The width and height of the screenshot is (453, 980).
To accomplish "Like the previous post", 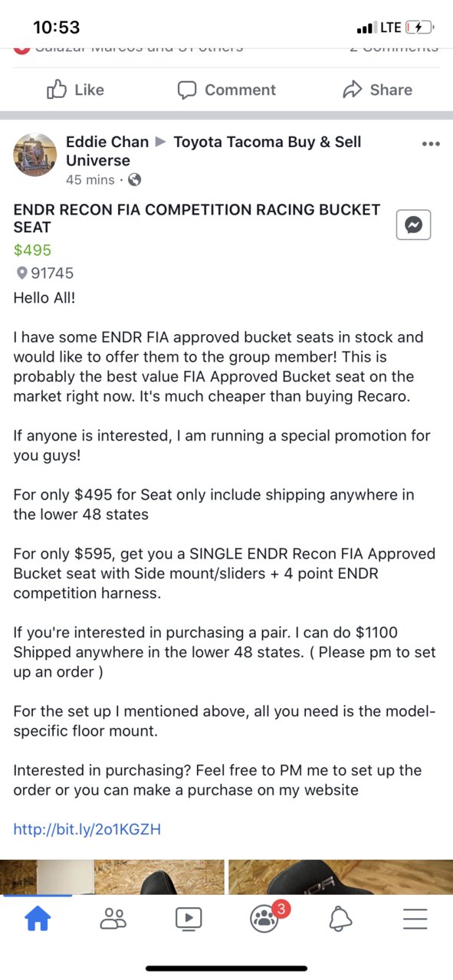I will pyautogui.click(x=75, y=90).
